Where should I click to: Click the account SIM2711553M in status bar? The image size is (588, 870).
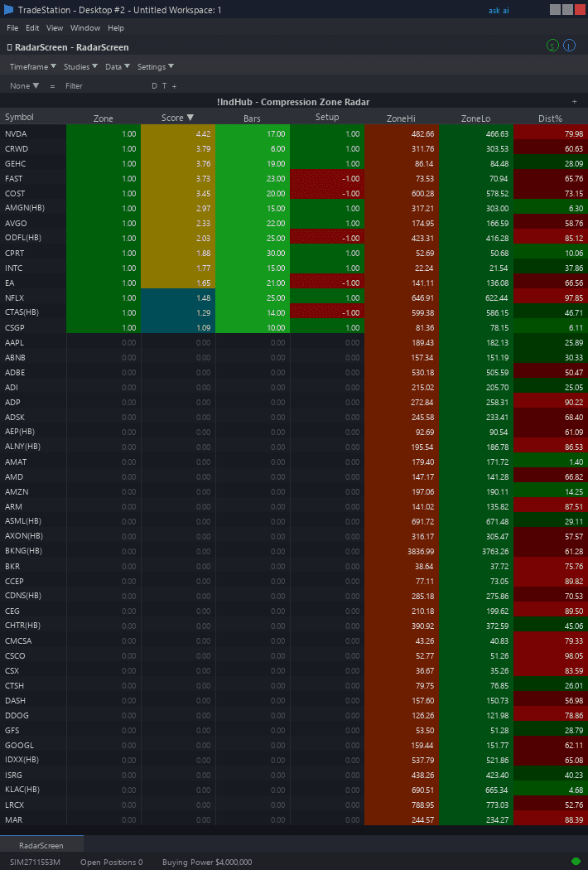coord(35,863)
